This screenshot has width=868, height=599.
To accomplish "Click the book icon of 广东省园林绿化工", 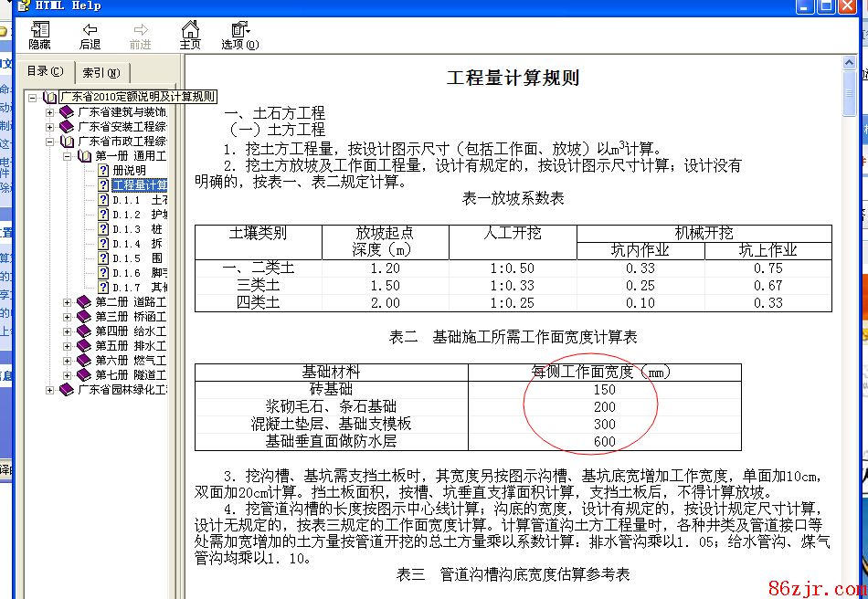I will [x=67, y=390].
